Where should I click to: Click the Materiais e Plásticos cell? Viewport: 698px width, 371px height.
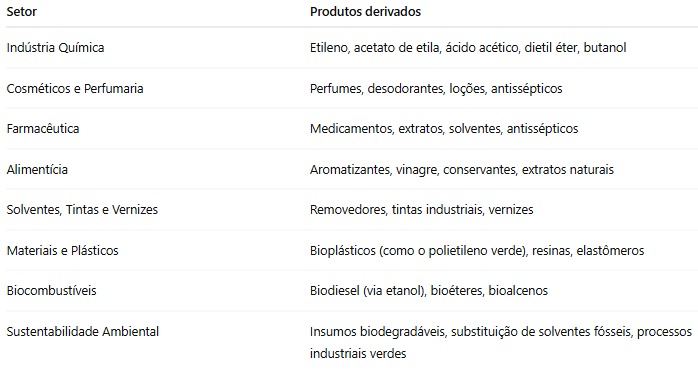click(62, 251)
